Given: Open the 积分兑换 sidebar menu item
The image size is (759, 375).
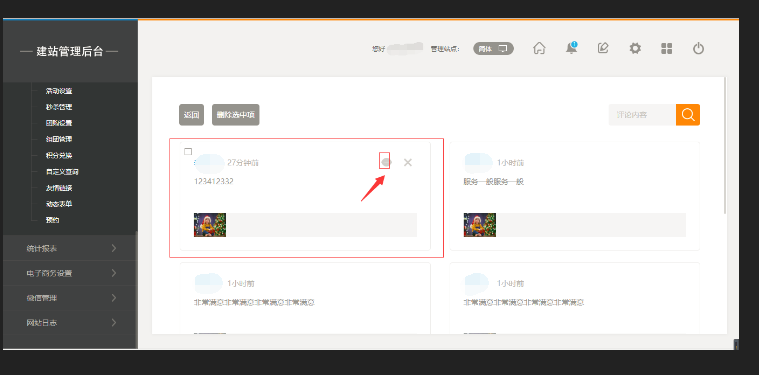Looking at the screenshot, I should (59, 155).
